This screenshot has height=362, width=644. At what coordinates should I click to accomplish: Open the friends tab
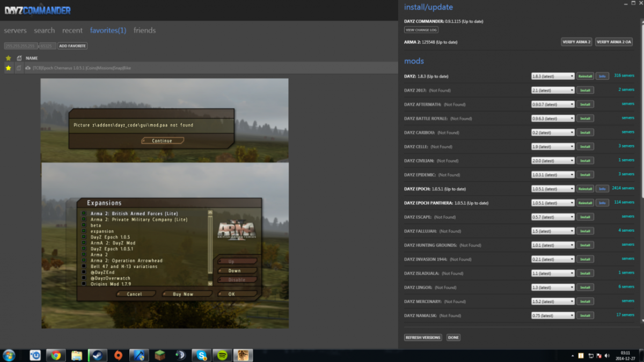click(x=145, y=31)
